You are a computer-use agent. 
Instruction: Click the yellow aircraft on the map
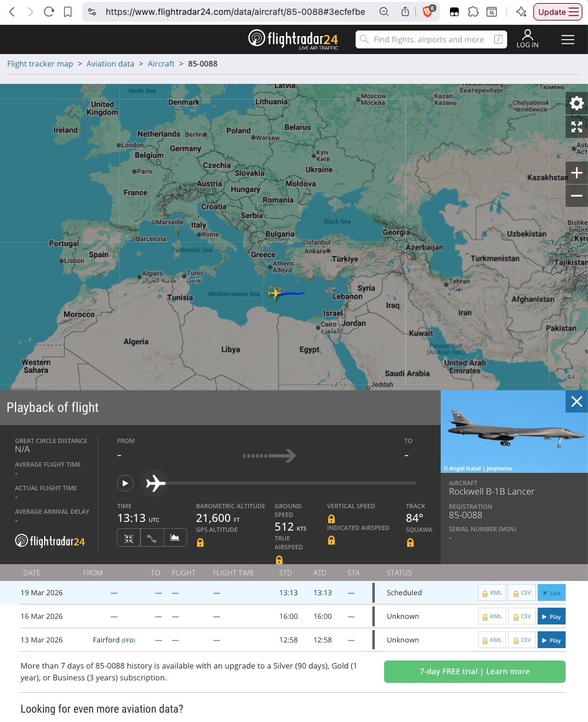click(275, 293)
